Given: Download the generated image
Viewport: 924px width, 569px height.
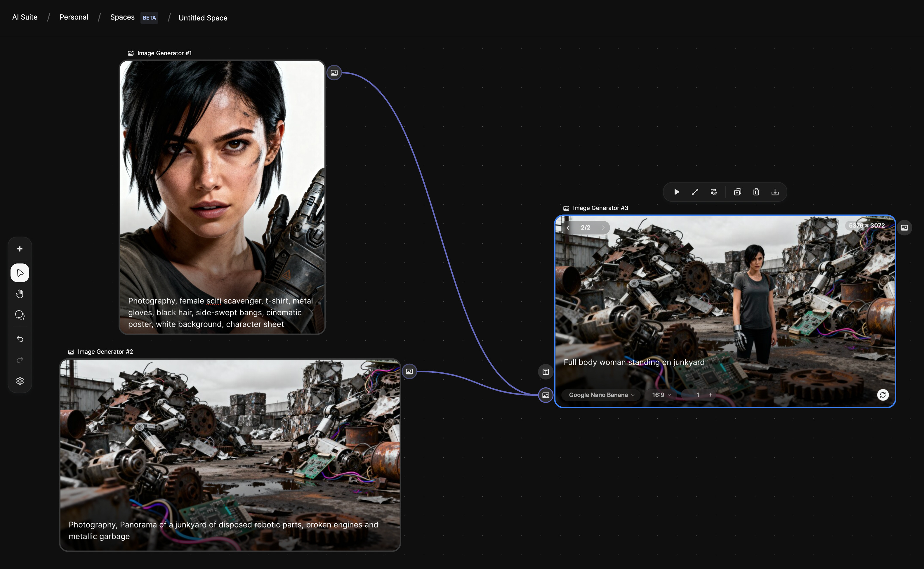Looking at the screenshot, I should coord(775,192).
